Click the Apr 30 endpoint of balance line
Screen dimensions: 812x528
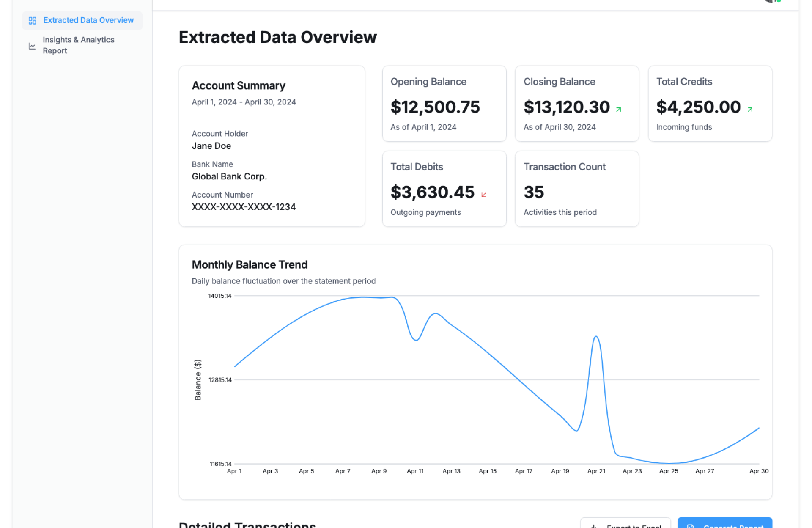pos(759,428)
